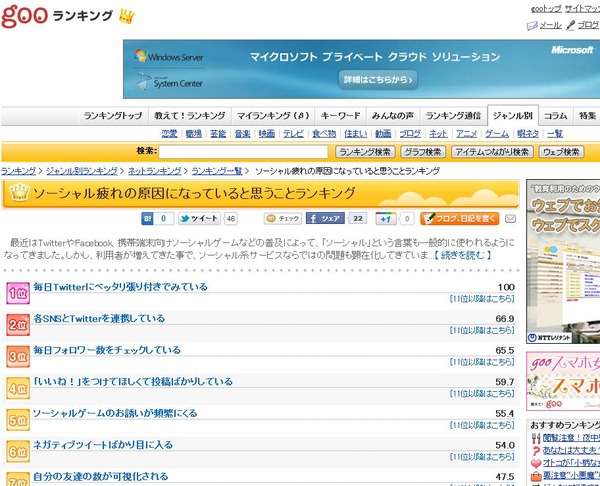600x486 pixels.
Task: Click the チェック mixi button
Action: (283, 219)
